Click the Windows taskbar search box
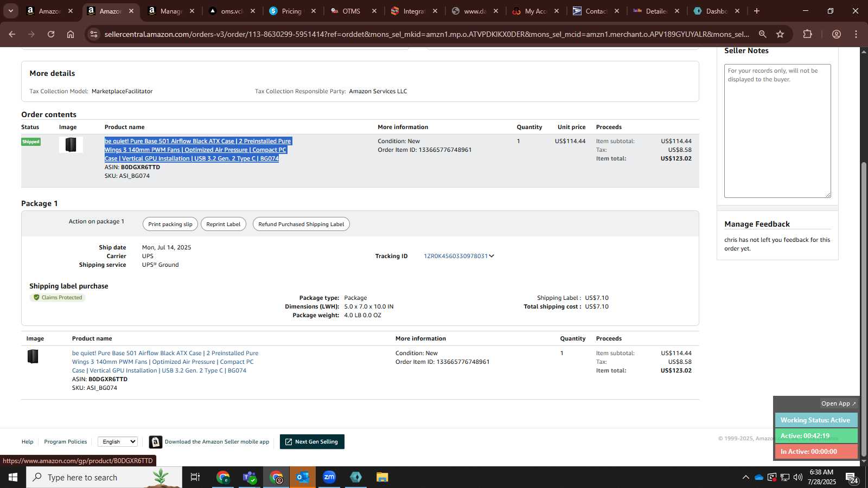Viewport: 868px width, 488px height. click(x=104, y=477)
